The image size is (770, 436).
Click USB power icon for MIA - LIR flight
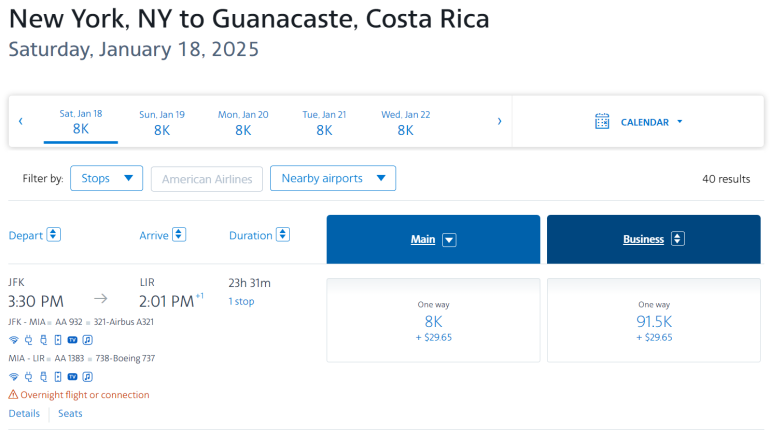(43, 377)
